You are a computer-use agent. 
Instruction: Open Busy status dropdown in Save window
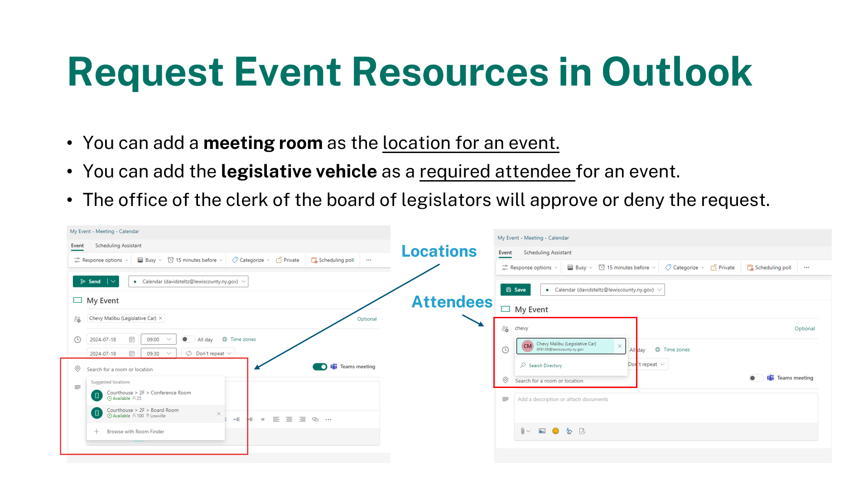click(x=580, y=268)
